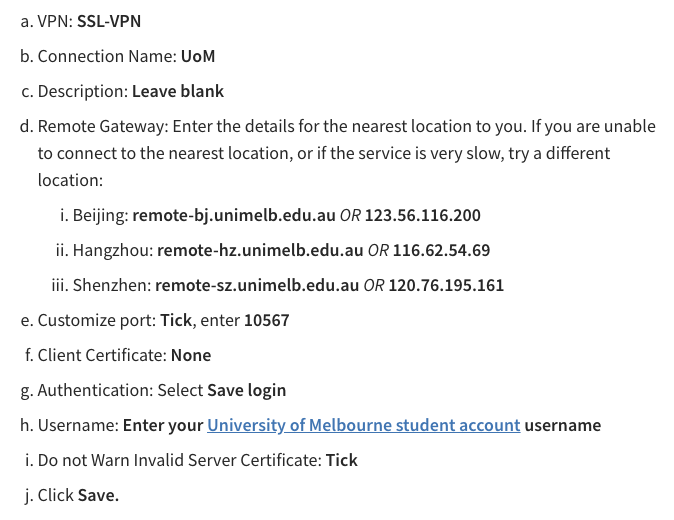Click the port number 10567

click(x=267, y=320)
